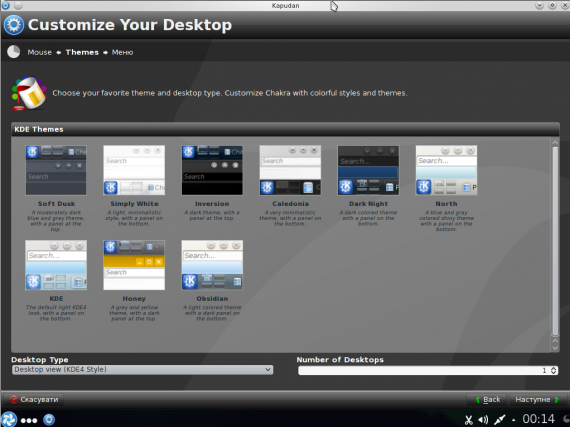
Task: Click the Soft Dusk theme label
Action: tap(56, 204)
